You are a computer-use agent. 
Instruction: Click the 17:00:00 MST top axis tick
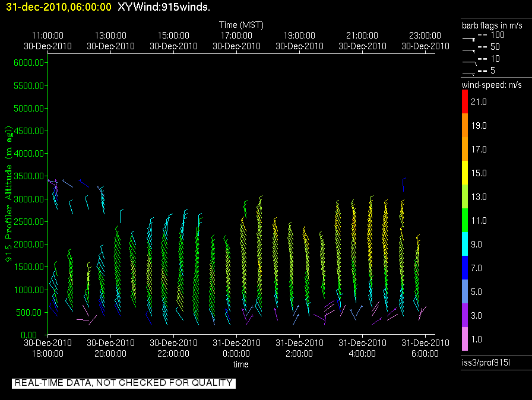tap(236, 40)
